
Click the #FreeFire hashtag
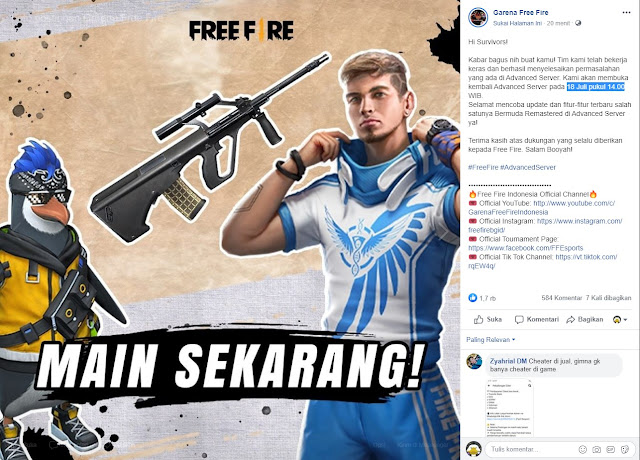coord(483,167)
